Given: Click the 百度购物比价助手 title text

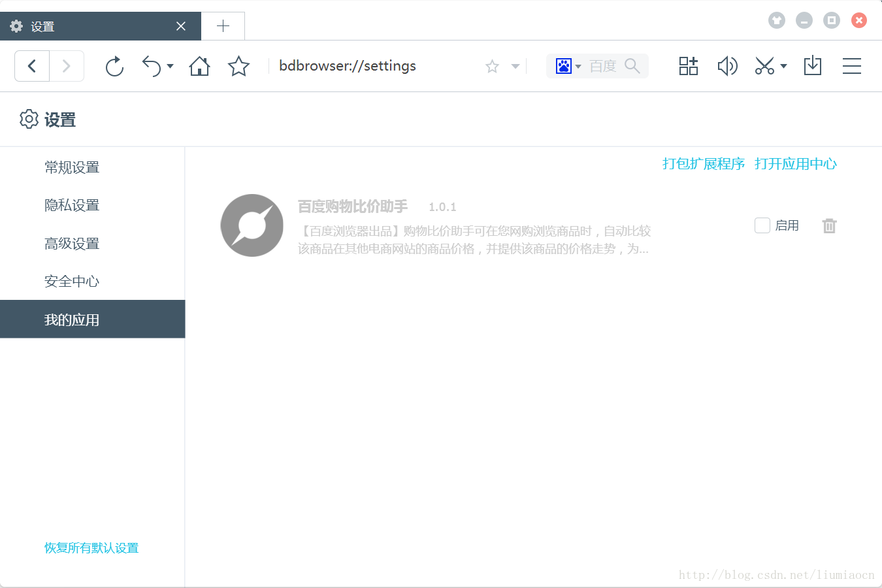Looking at the screenshot, I should tap(353, 206).
